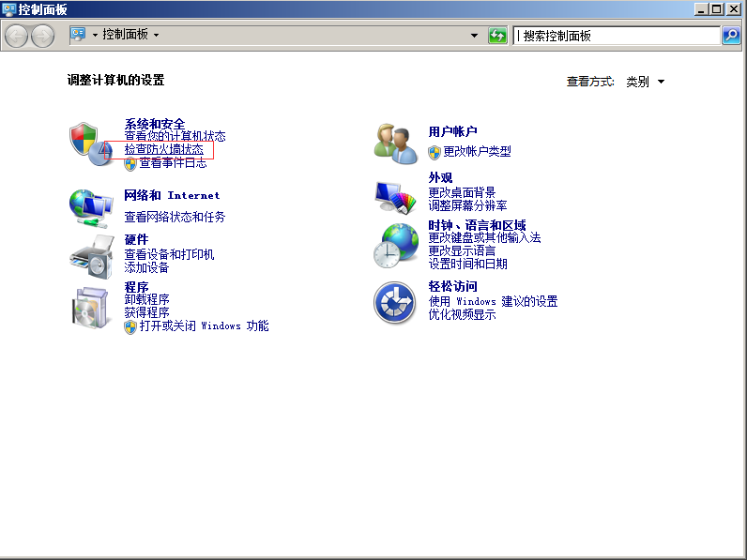747x560 pixels.
Task: Click the 时钟、语言和区域 globe clock icon
Action: 396,246
